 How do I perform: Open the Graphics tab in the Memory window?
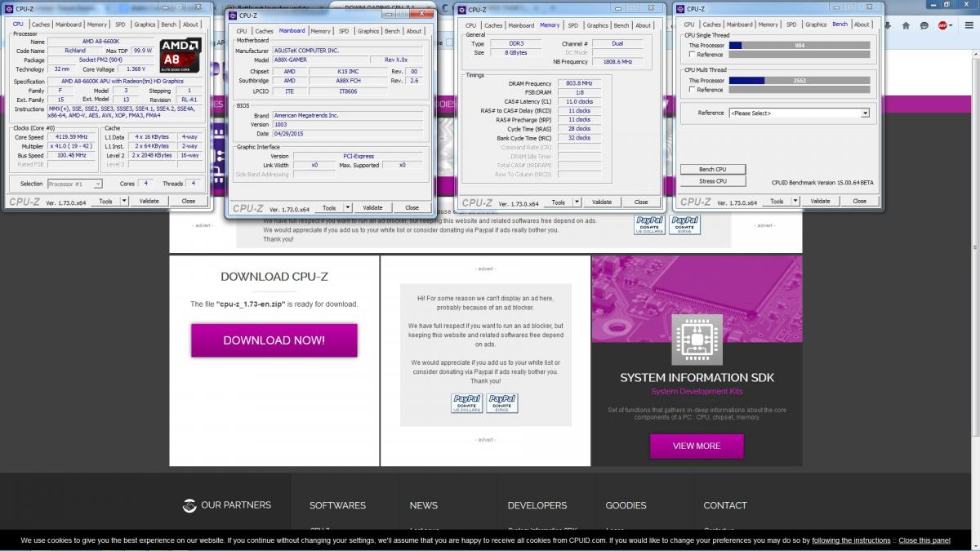(598, 25)
